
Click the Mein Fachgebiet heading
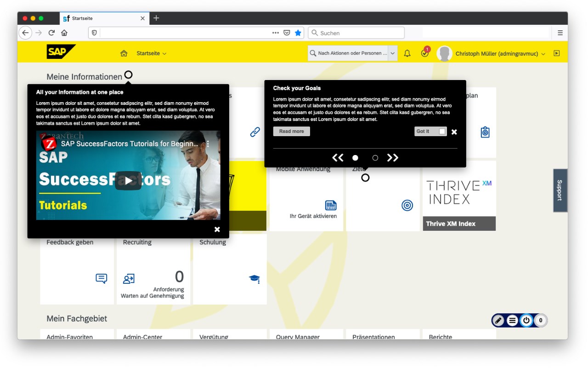pyautogui.click(x=77, y=318)
